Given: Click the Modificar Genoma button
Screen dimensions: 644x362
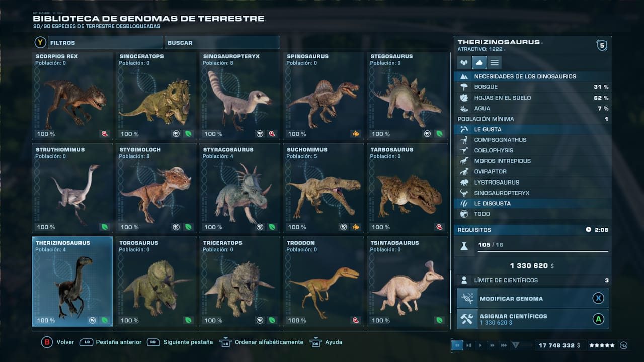Looking at the screenshot, I should click(533, 298).
